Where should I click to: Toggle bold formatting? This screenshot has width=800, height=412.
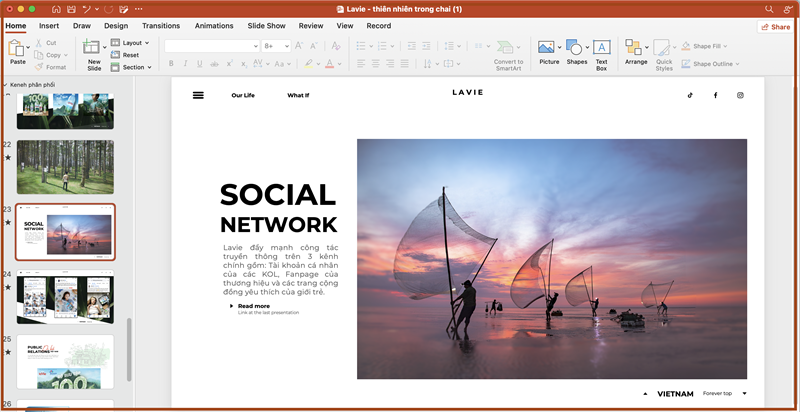(x=170, y=63)
